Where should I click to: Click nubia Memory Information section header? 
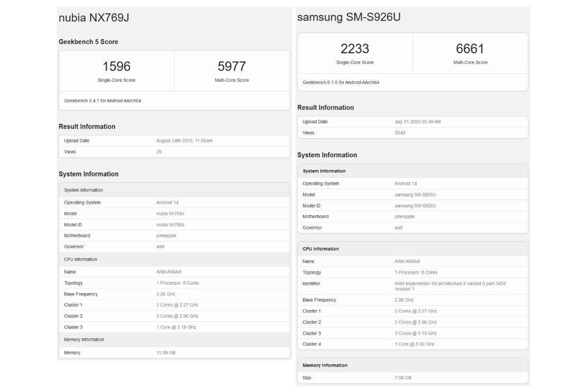tap(174, 339)
